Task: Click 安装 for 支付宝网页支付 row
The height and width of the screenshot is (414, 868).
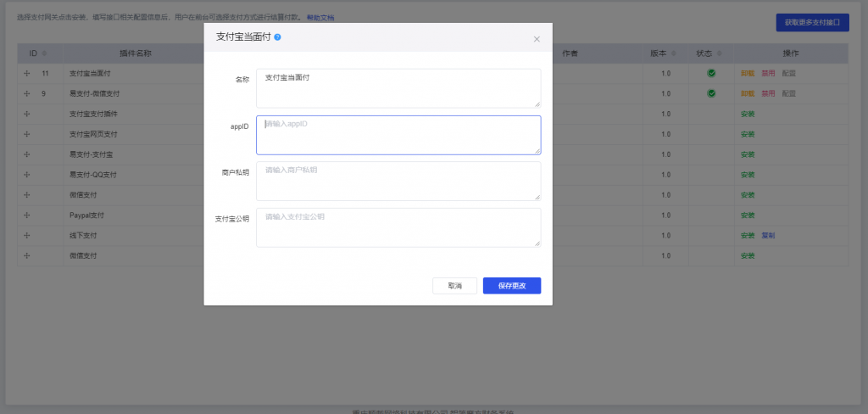Action: pyautogui.click(x=748, y=134)
